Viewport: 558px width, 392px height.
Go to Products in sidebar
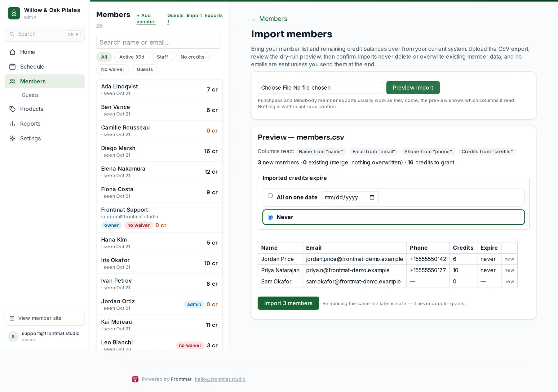[x=45, y=109]
